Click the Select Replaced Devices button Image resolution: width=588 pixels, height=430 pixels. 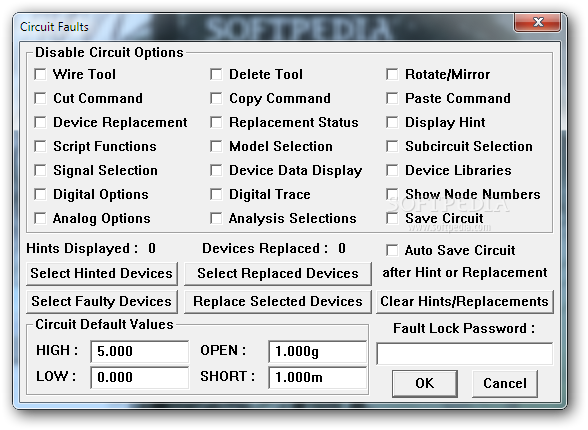point(278,274)
